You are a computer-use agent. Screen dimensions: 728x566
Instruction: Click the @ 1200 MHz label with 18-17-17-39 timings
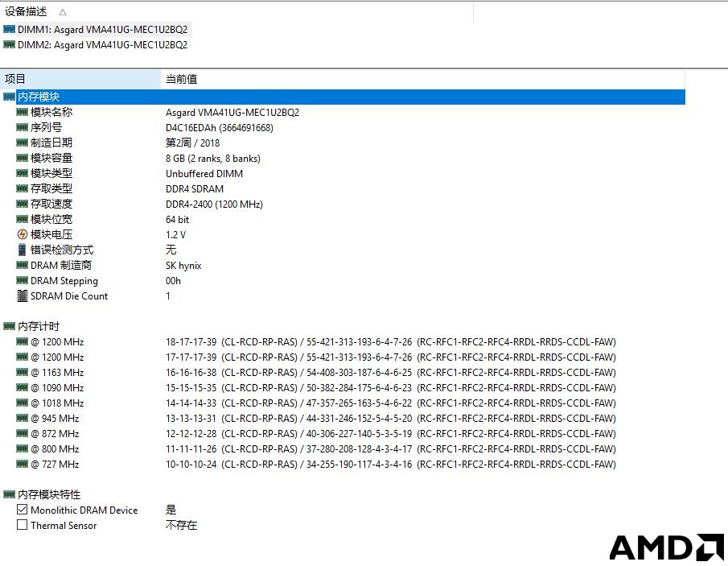(57, 341)
